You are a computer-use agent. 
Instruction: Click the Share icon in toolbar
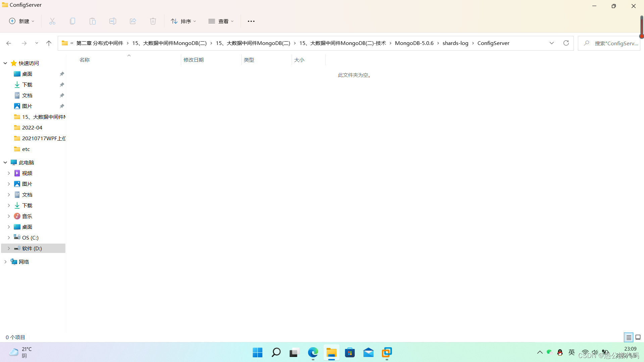(x=133, y=21)
